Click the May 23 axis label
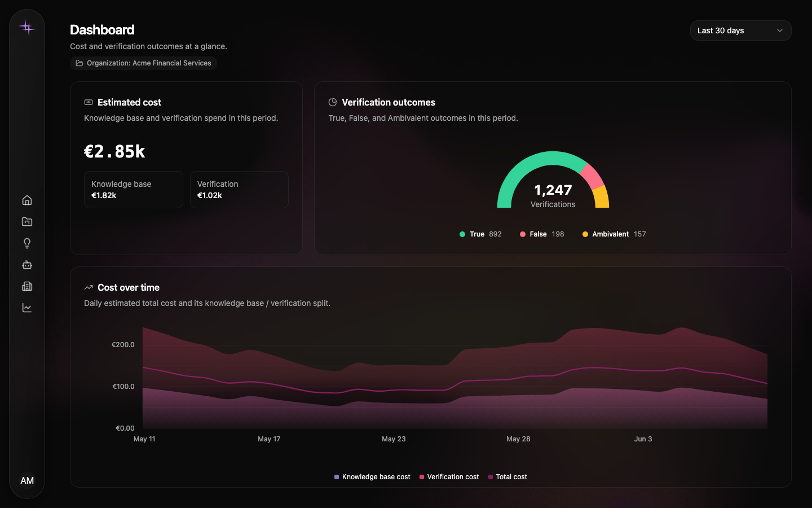This screenshot has height=508, width=812. 394,439
